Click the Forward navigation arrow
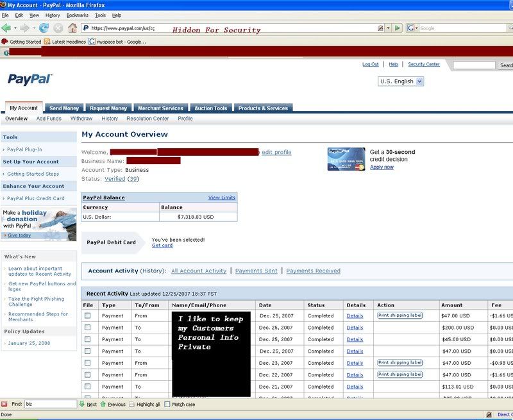 tap(24, 28)
